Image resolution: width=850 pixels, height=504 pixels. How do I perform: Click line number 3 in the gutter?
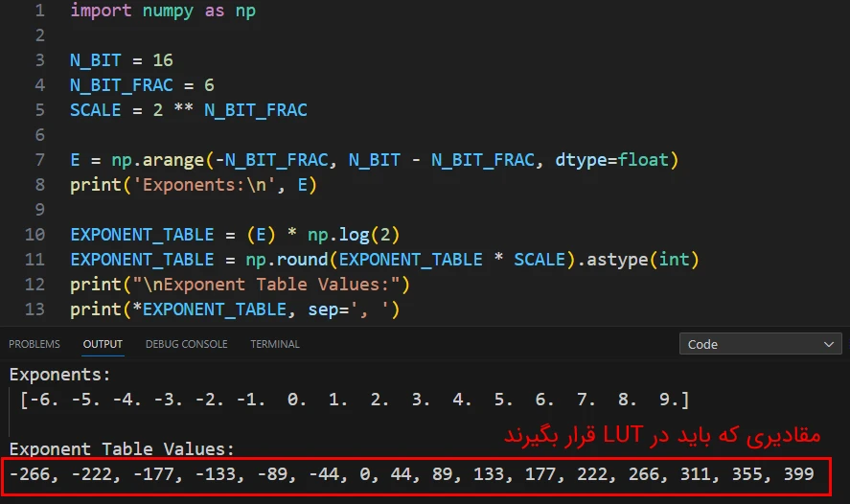38,60
